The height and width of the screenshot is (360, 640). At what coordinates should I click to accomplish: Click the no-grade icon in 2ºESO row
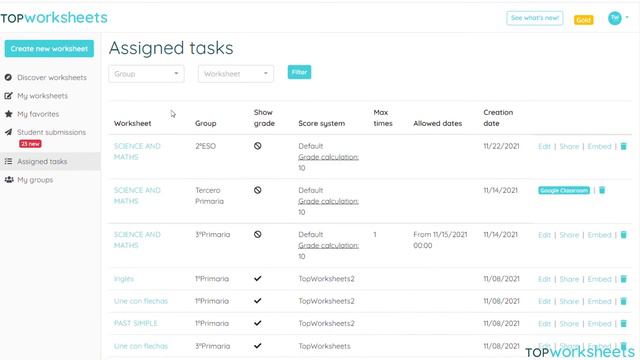pos(258,146)
